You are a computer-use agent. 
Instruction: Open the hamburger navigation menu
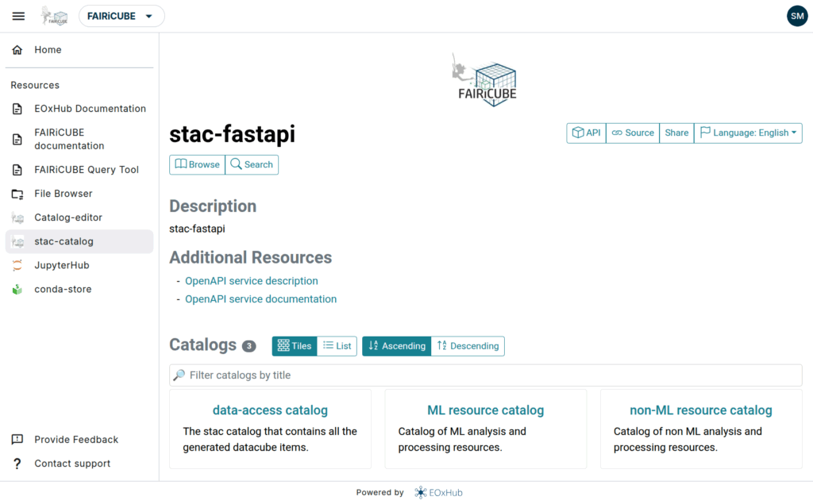18,16
